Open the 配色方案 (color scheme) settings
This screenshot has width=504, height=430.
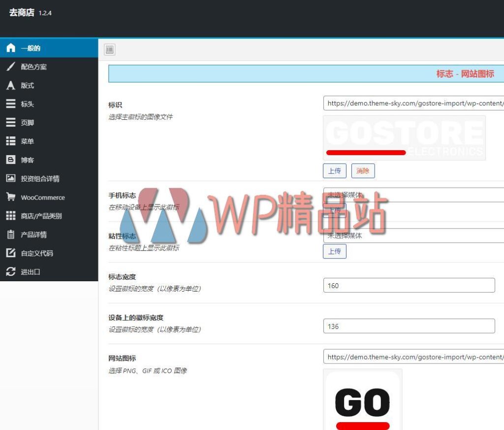pos(34,66)
